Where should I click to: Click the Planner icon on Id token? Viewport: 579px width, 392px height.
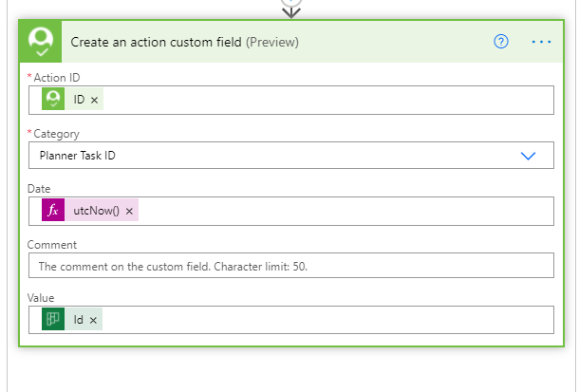coord(53,319)
